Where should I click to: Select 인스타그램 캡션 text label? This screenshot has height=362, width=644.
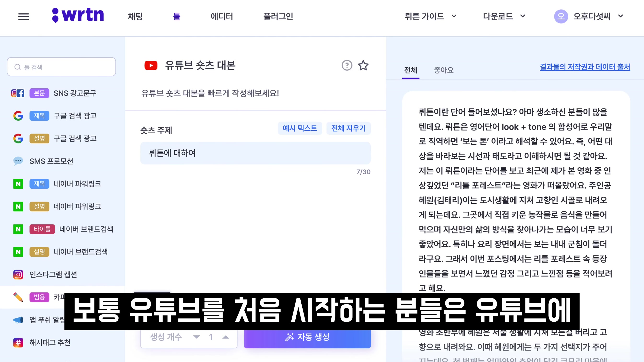53,275
